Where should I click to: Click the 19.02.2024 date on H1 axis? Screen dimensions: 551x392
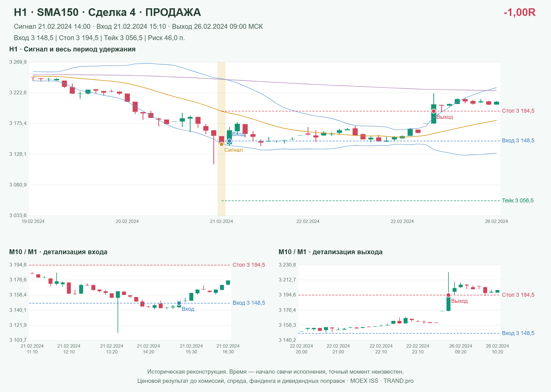point(33,221)
